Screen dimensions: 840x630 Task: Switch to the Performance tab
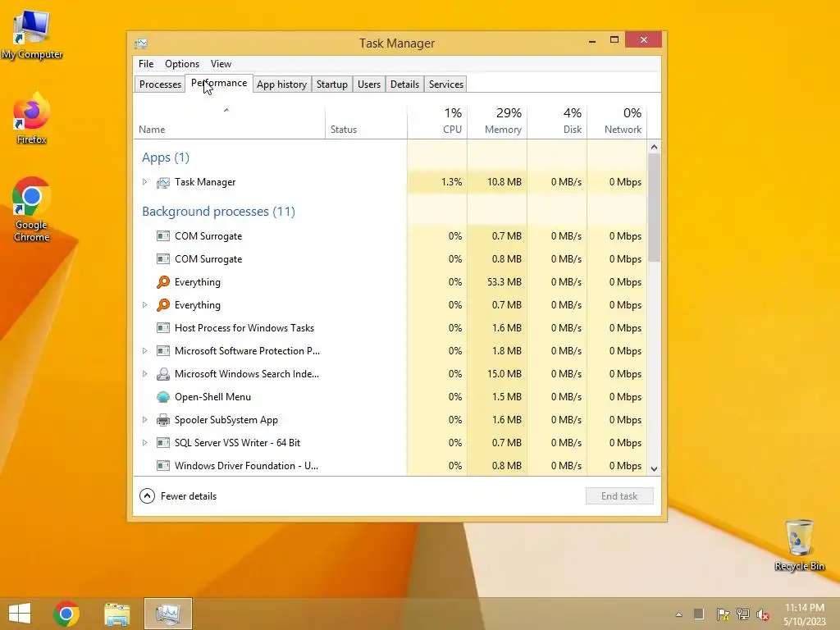(x=219, y=83)
